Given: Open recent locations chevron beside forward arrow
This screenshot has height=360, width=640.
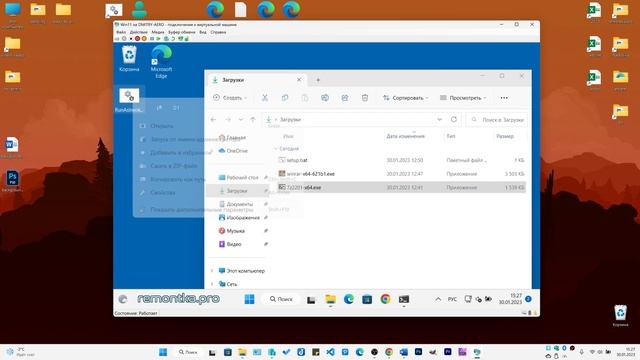Looking at the screenshot, I should click(x=241, y=120).
